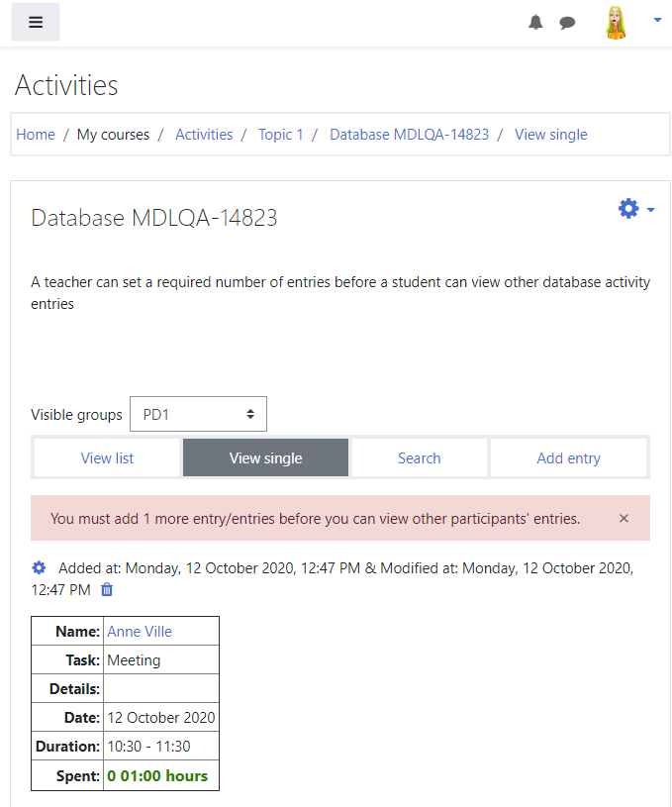
Task: Open the hamburger side menu
Action: (x=36, y=22)
